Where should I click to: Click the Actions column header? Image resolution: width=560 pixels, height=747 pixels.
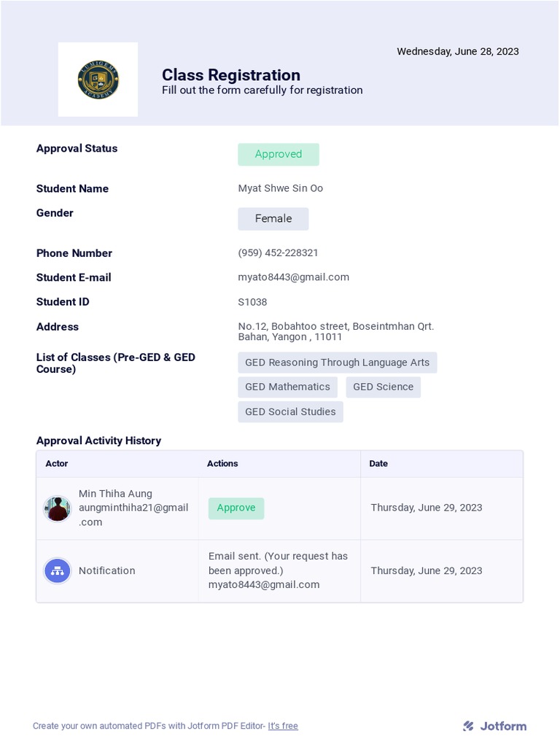pos(222,464)
